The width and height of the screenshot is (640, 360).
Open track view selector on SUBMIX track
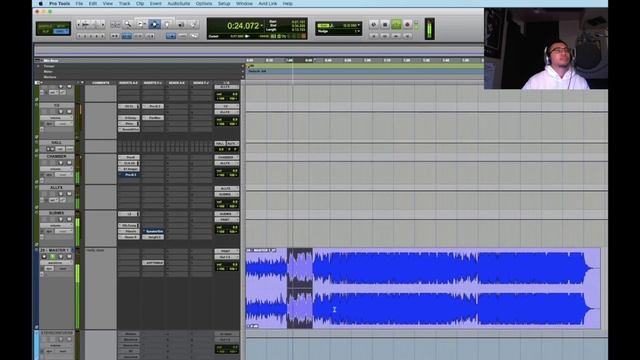click(x=56, y=225)
